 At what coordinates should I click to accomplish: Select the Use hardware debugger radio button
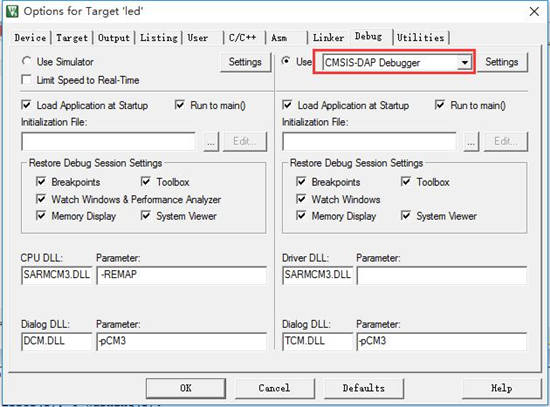(286, 61)
